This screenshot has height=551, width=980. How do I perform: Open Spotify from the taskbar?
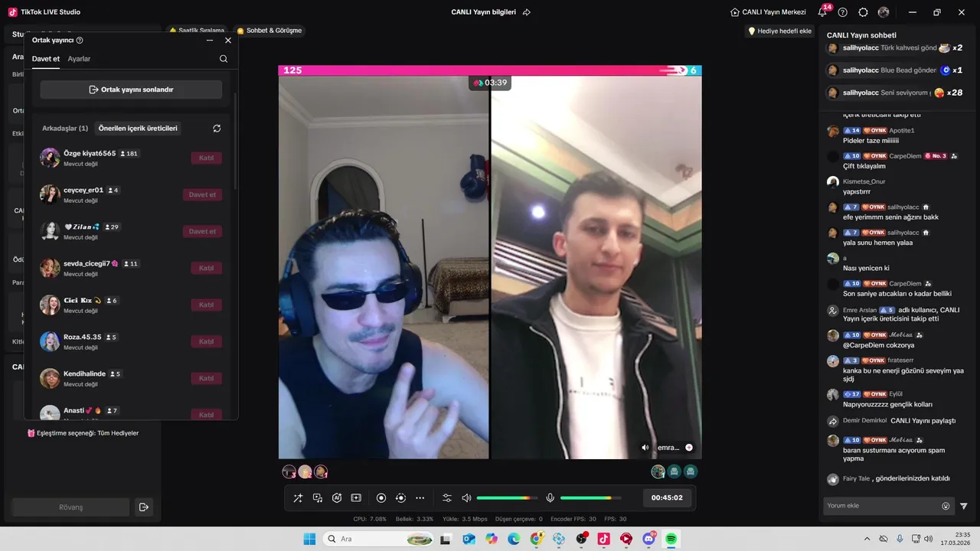tap(671, 539)
